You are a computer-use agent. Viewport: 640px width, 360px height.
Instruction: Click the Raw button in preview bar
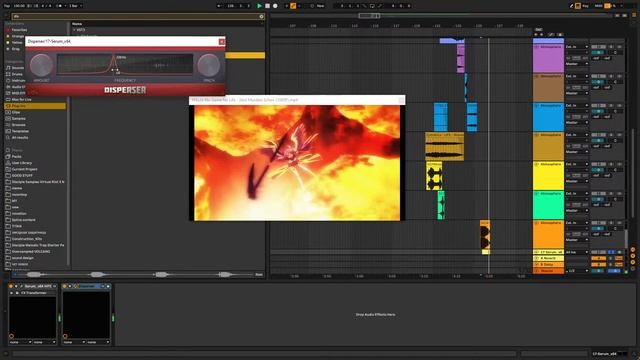pos(259,275)
